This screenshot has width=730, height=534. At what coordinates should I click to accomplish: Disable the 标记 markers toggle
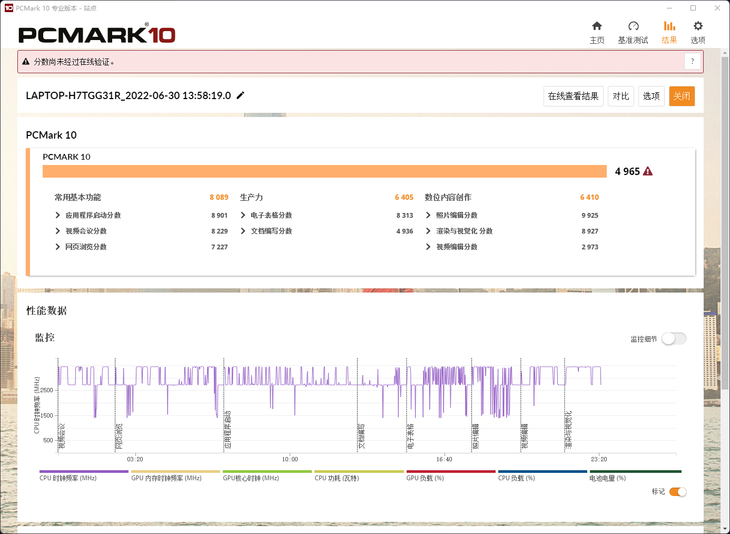[x=677, y=492]
